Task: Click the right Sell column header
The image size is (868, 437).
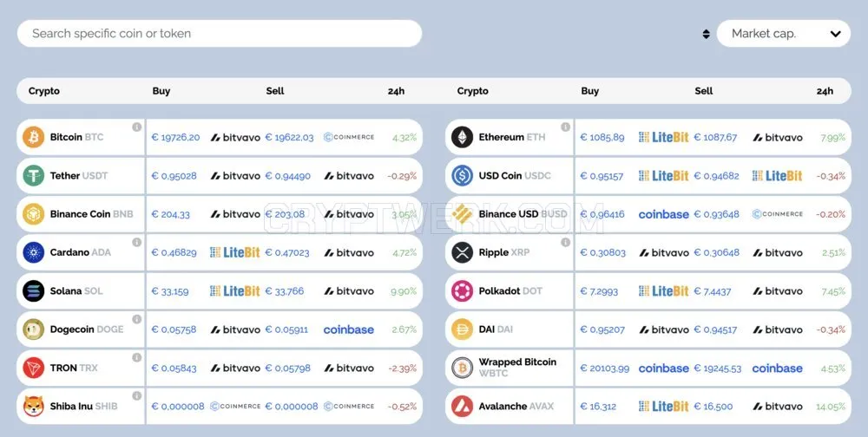Action: (x=704, y=91)
